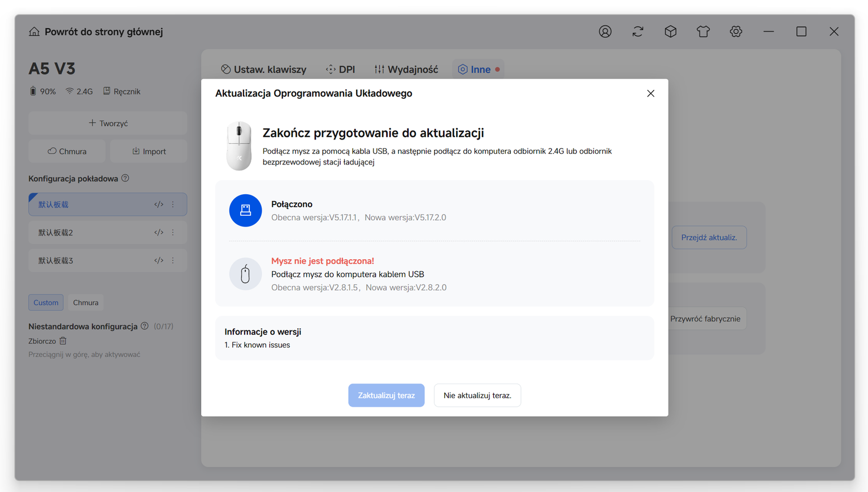Image resolution: width=868 pixels, height=492 pixels.
Task: Open the three-dot menu for 默认板载3
Action: (x=173, y=260)
